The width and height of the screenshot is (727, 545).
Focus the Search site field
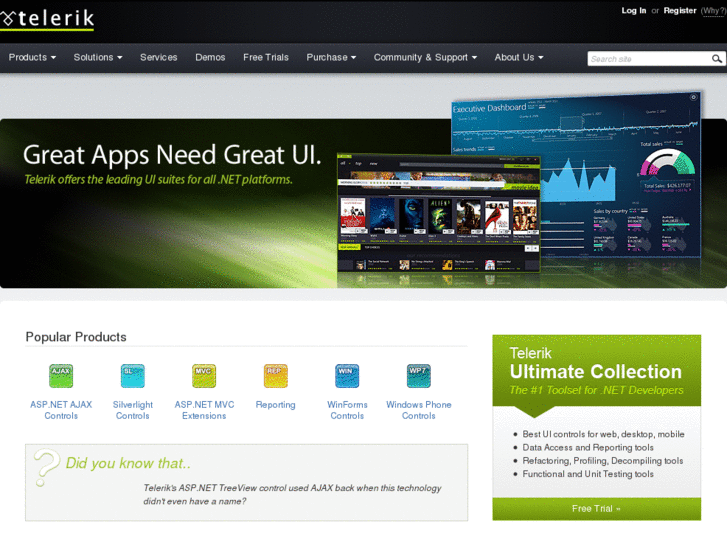pyautogui.click(x=649, y=59)
